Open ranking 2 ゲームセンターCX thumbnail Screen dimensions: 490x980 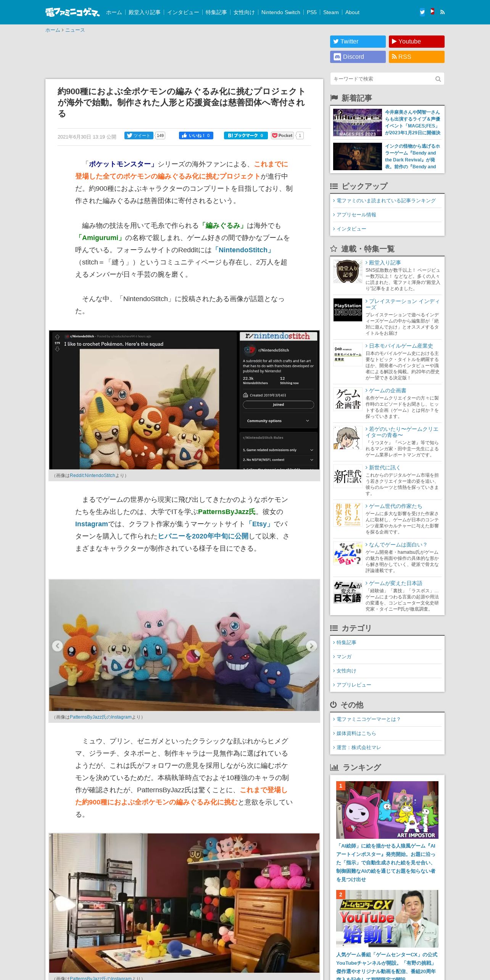coord(387,919)
